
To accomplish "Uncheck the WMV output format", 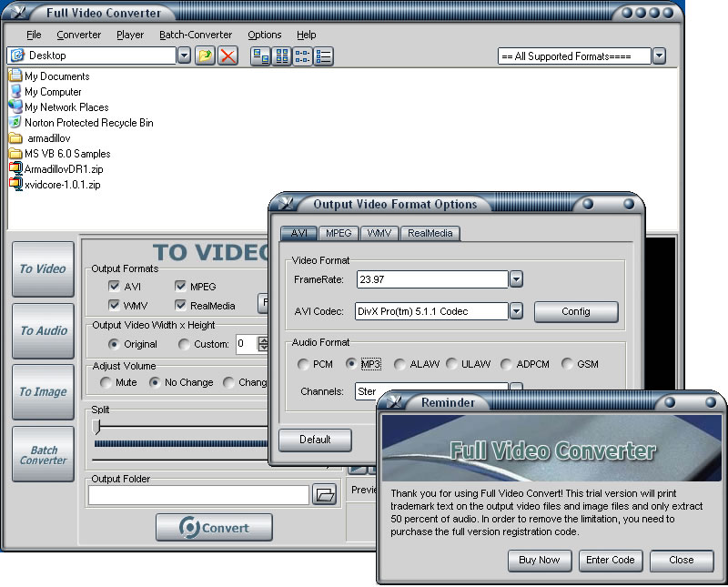I will click(114, 305).
